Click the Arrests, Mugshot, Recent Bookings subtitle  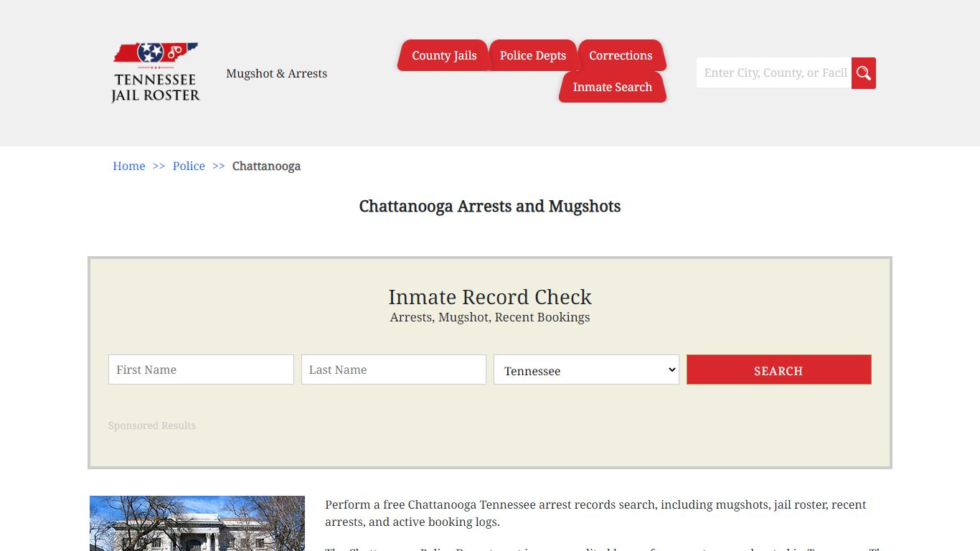[490, 317]
